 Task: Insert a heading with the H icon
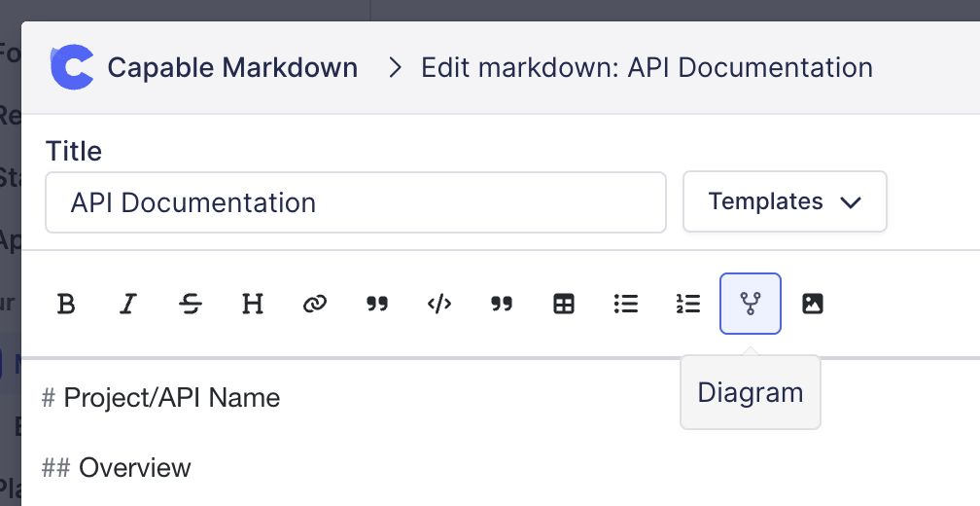253,304
